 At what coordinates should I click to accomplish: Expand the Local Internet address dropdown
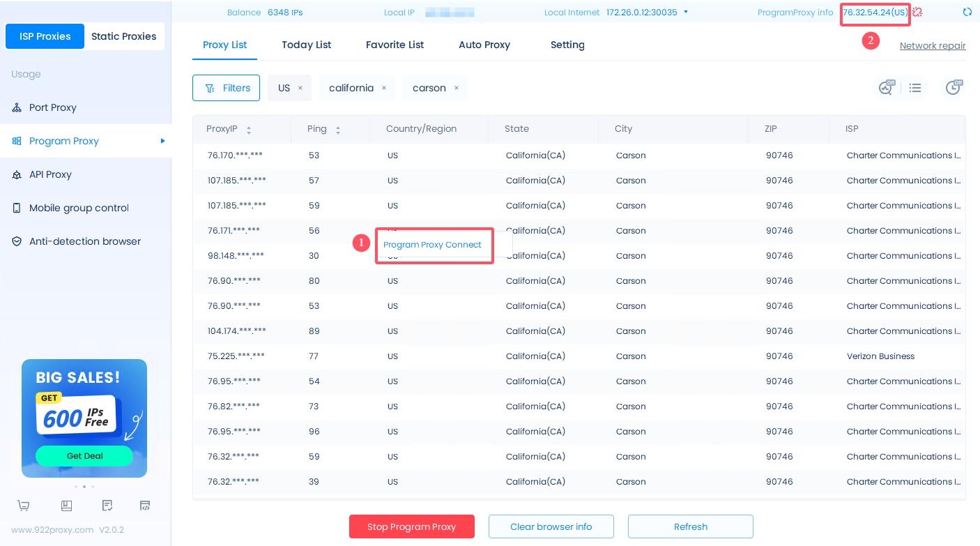686,12
